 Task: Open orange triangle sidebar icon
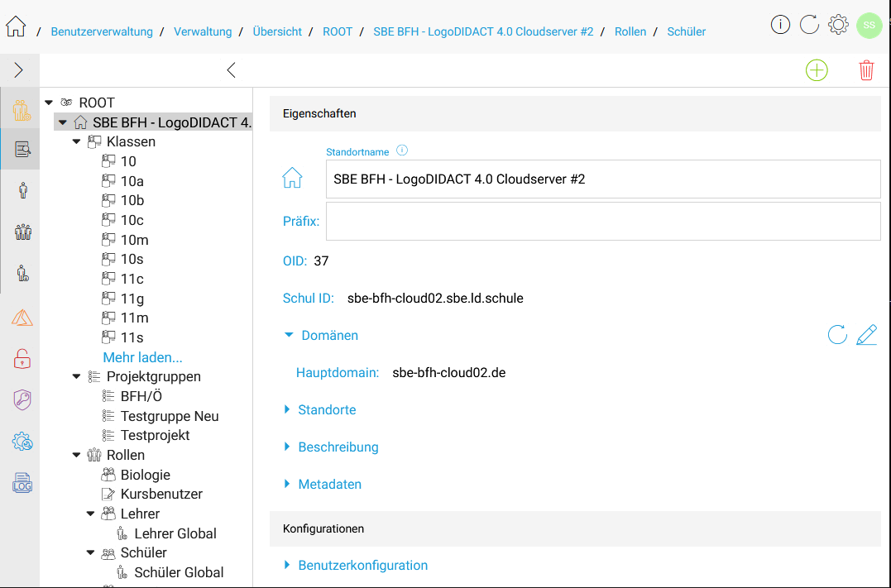(x=22, y=317)
